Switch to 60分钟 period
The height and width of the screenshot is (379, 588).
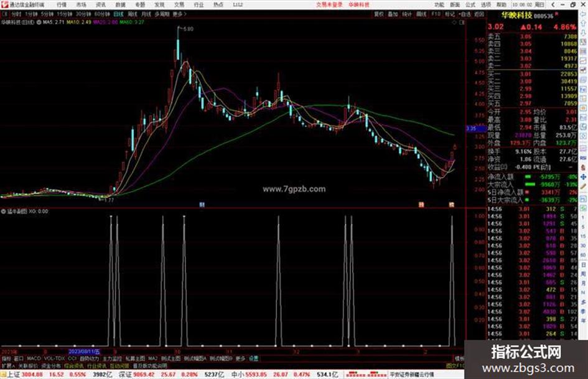coord(102,14)
